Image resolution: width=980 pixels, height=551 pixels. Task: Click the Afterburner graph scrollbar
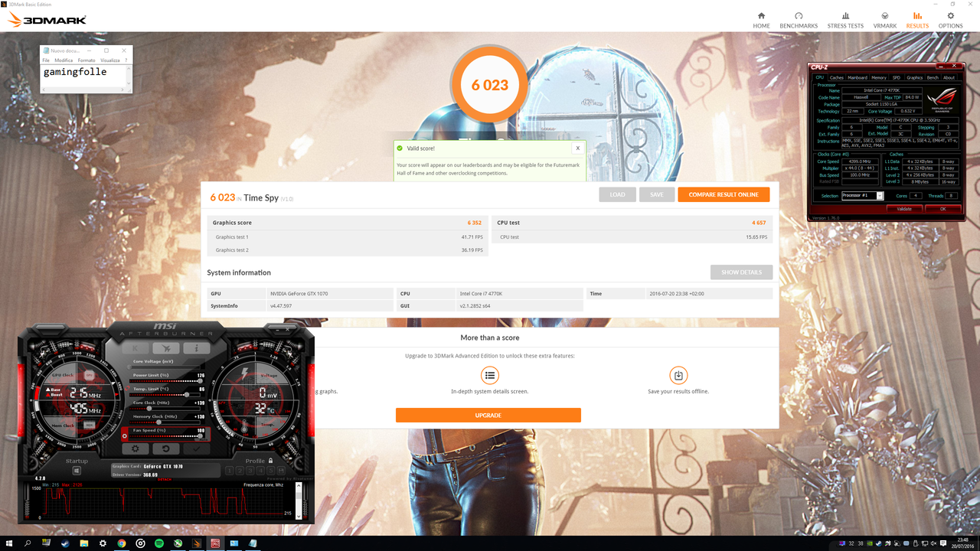[x=300, y=500]
